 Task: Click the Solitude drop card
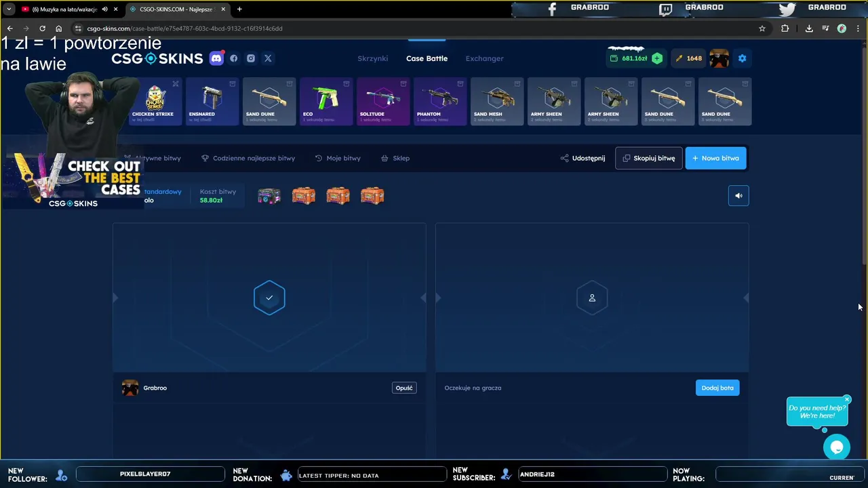click(383, 102)
